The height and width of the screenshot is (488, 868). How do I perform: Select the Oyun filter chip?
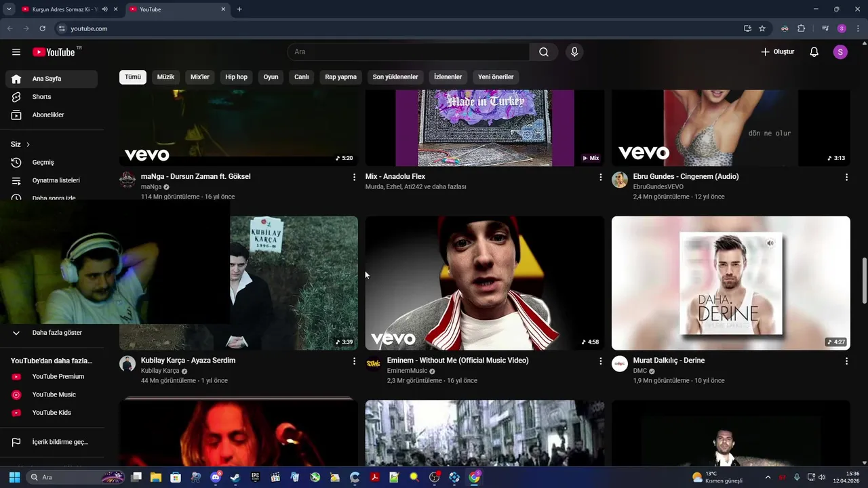pyautogui.click(x=271, y=77)
